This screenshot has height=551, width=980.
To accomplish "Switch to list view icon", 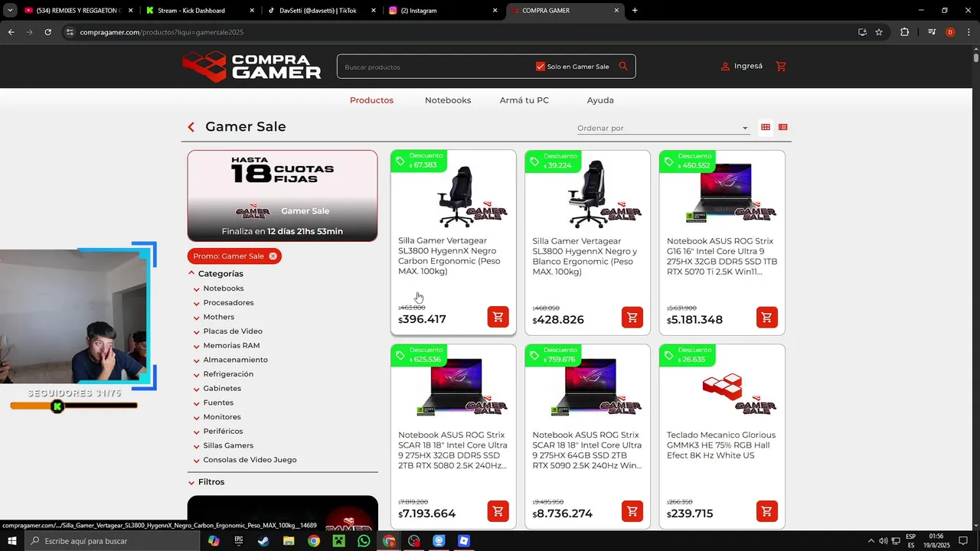I will point(782,127).
